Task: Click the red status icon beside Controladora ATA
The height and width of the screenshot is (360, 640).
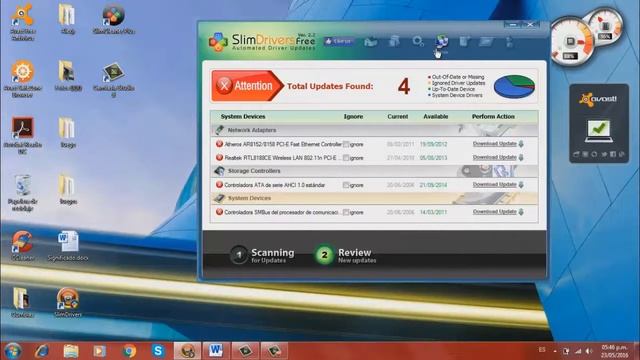Action: point(219,184)
